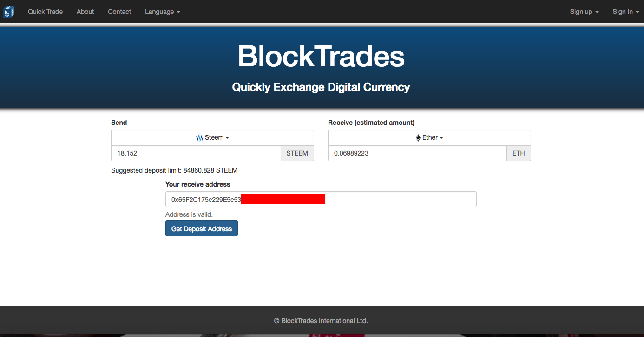Focus the receive address input field
This screenshot has width=644, height=337.
(x=321, y=199)
